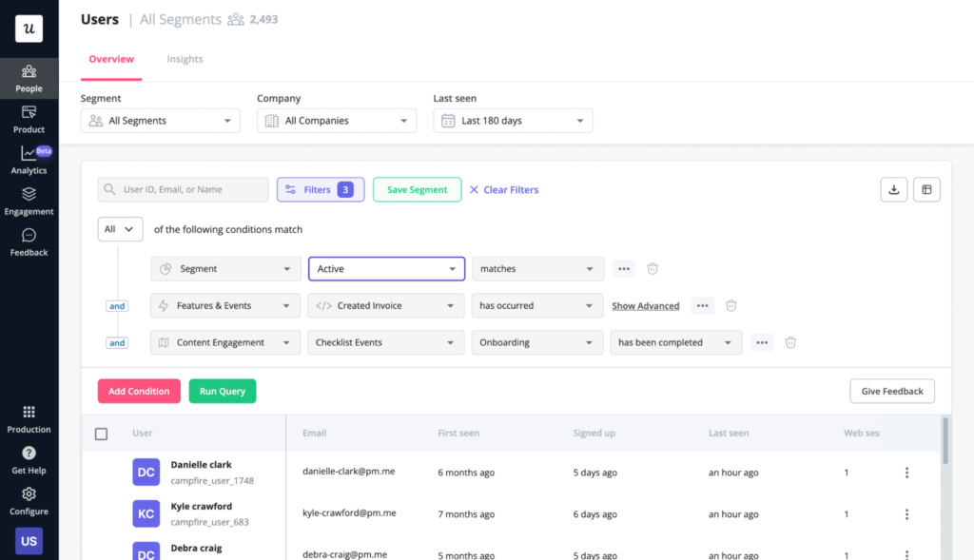
Task: Click the US avatar in the sidebar
Action: (x=29, y=540)
